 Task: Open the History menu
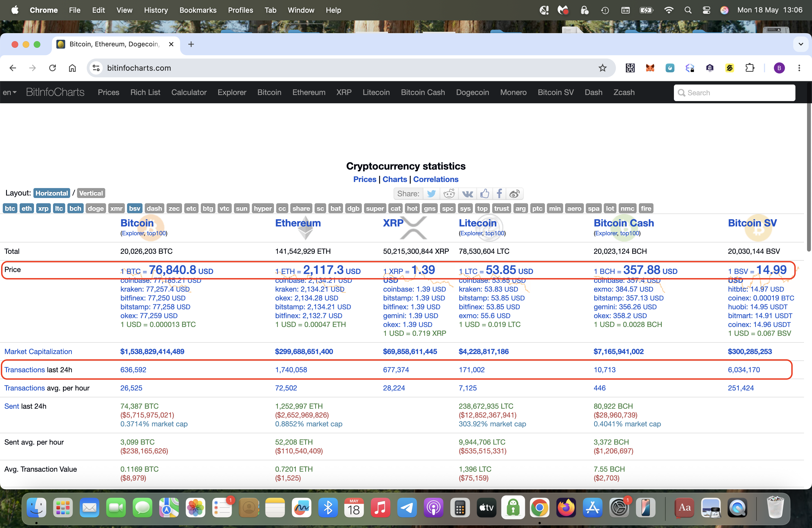tap(156, 10)
